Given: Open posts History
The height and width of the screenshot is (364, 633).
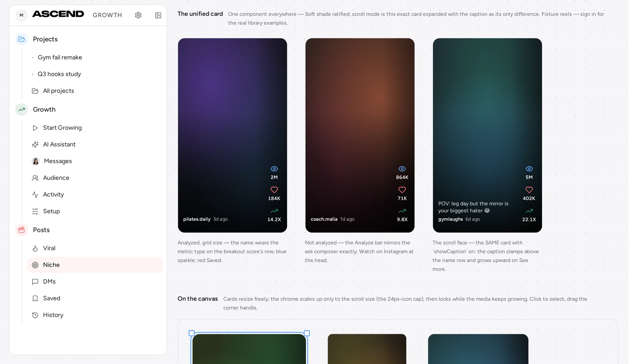Looking at the screenshot, I should [x=95, y=315].
